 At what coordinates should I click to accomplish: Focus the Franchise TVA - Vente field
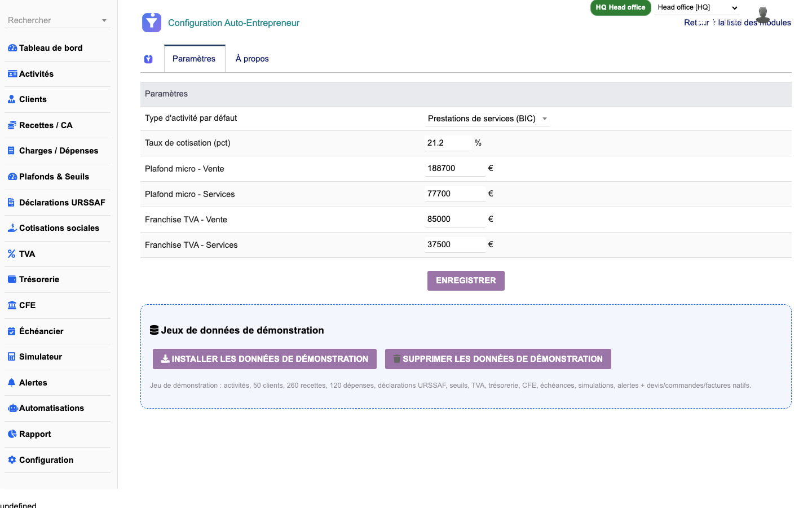455,219
